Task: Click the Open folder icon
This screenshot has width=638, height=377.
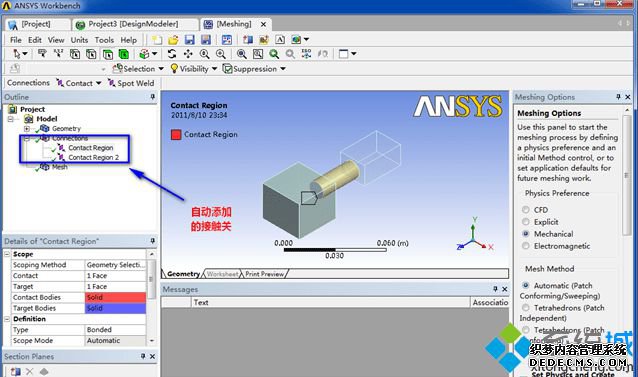Action: click(173, 40)
